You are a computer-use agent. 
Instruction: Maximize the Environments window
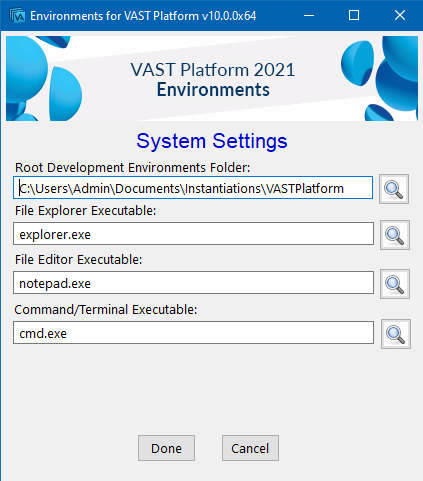(354, 15)
